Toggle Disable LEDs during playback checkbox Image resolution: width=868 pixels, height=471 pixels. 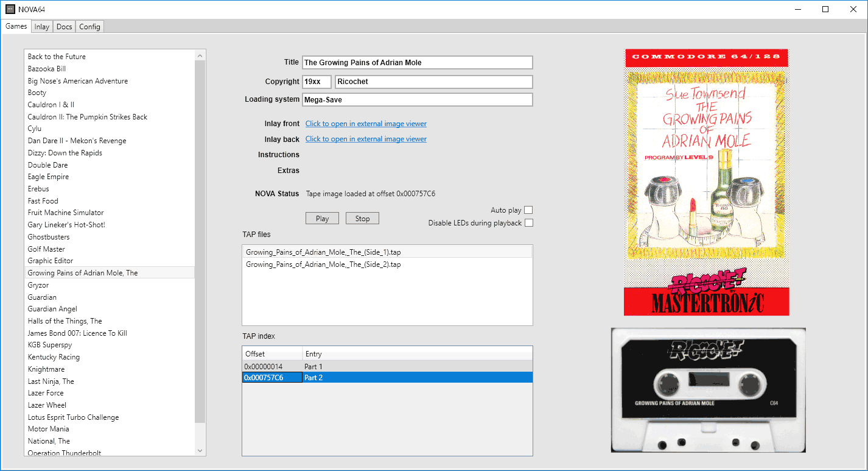[528, 223]
